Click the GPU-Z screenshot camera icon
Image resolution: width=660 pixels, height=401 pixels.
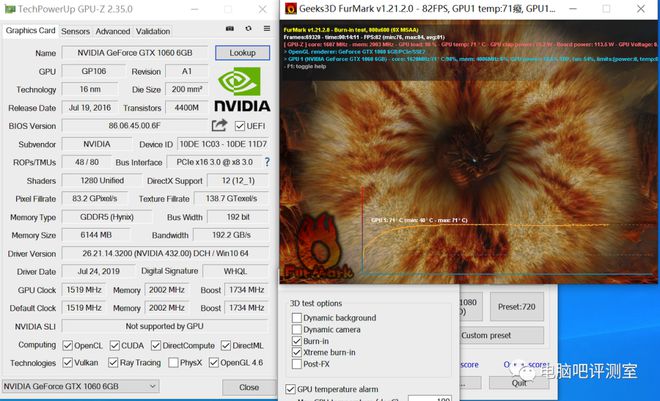[229, 29]
